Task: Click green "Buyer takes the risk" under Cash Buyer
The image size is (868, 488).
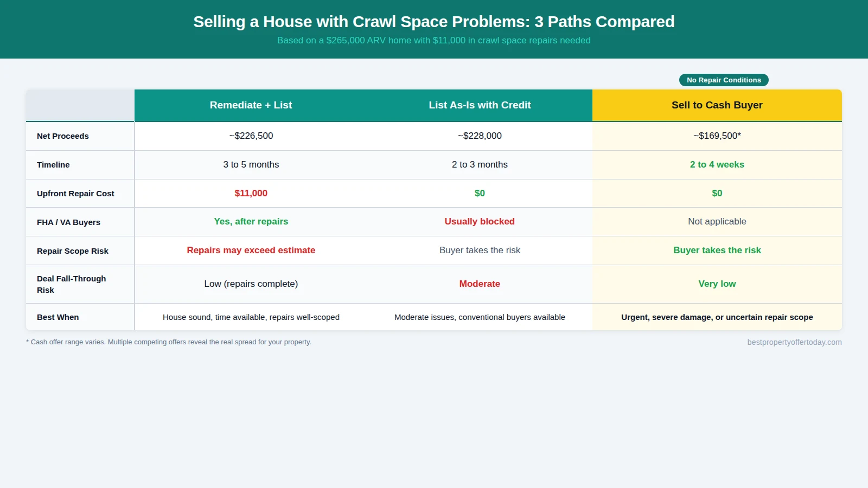Action: (x=717, y=250)
